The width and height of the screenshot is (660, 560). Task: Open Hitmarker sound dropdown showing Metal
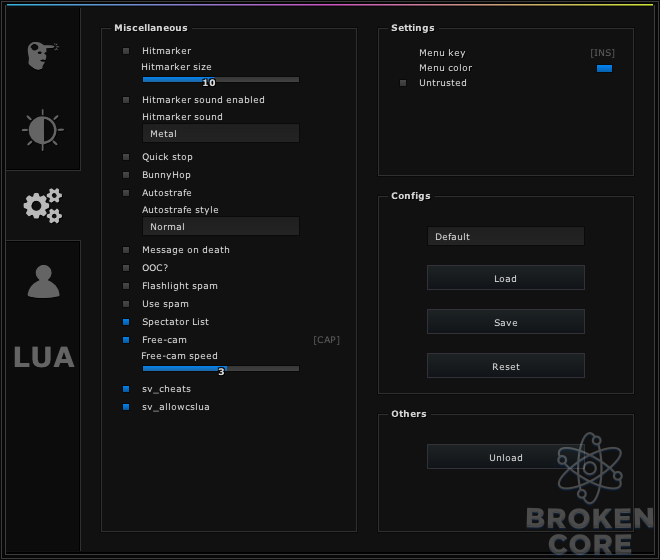coord(221,133)
